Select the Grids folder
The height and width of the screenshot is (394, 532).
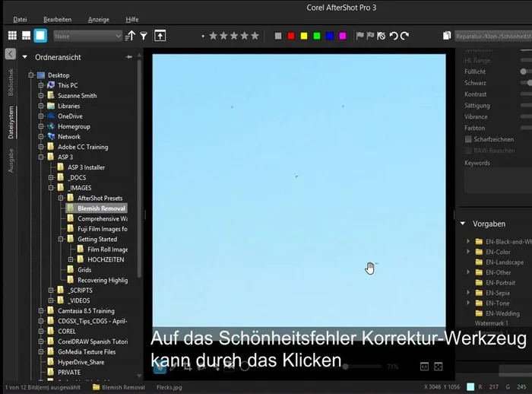click(x=84, y=270)
